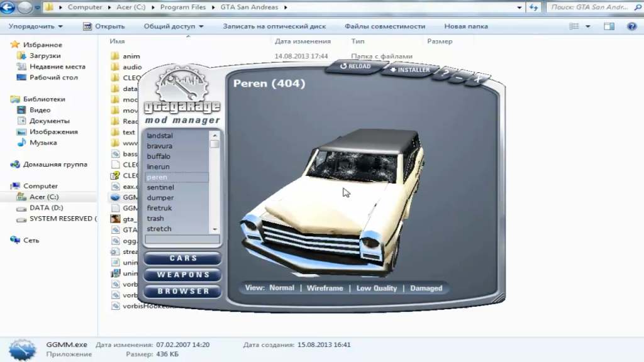Sort files by the Тип column

pyautogui.click(x=357, y=41)
